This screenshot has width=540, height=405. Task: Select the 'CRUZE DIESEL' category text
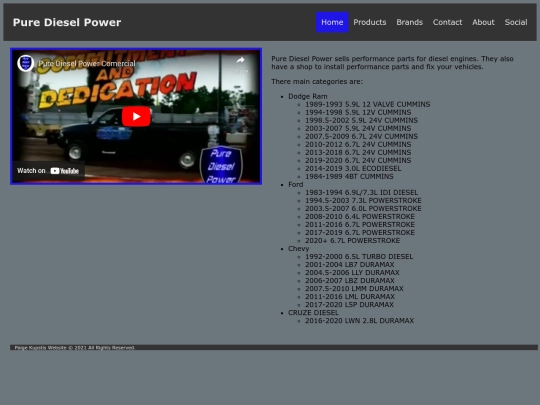pyautogui.click(x=313, y=313)
